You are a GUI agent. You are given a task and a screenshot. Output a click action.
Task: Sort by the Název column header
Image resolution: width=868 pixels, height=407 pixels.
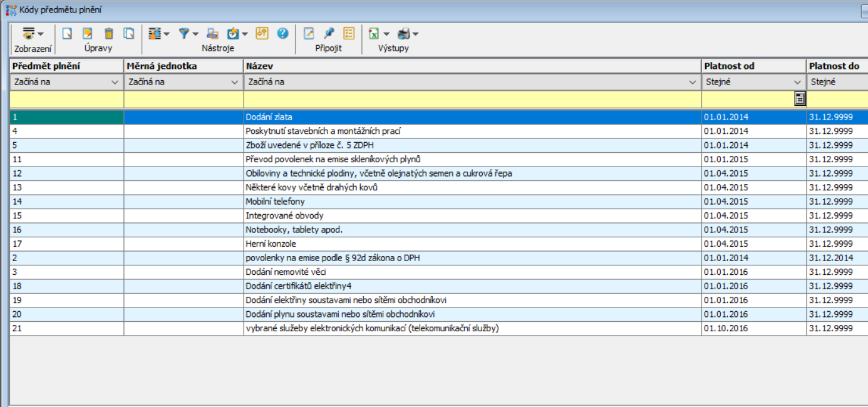[x=472, y=66]
